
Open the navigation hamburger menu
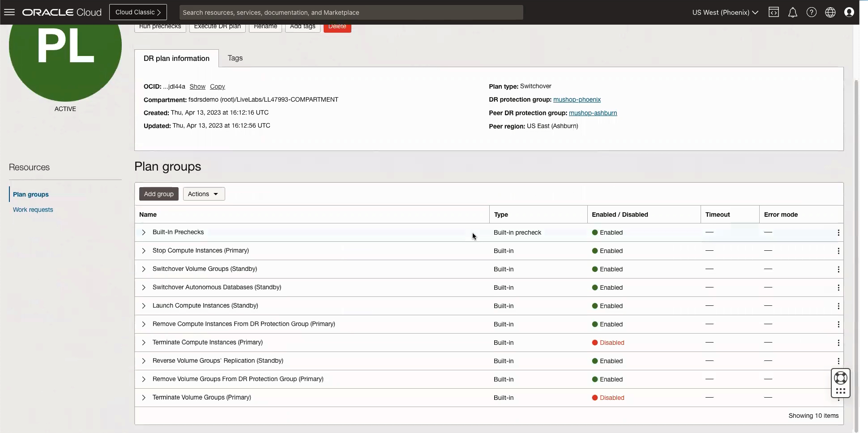(9, 12)
